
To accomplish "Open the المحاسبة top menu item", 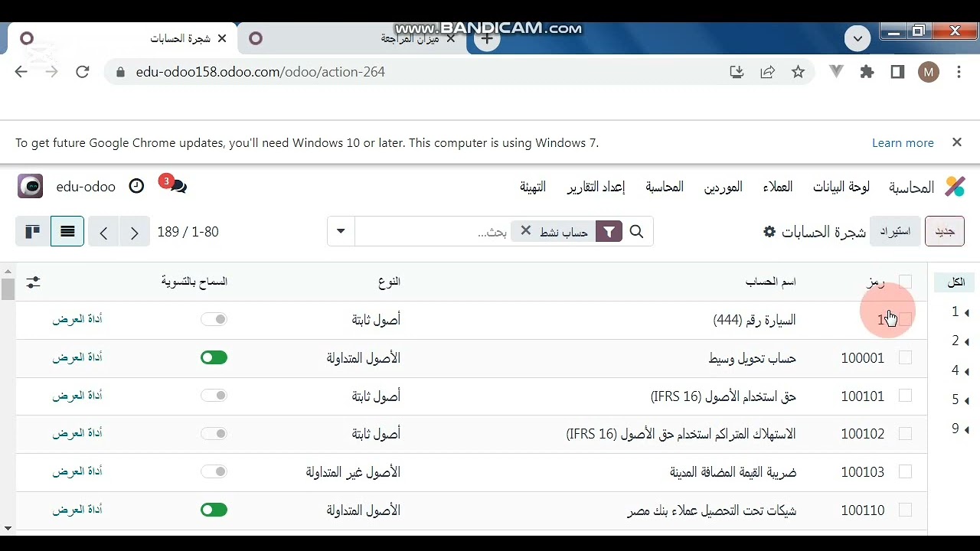I will point(664,187).
